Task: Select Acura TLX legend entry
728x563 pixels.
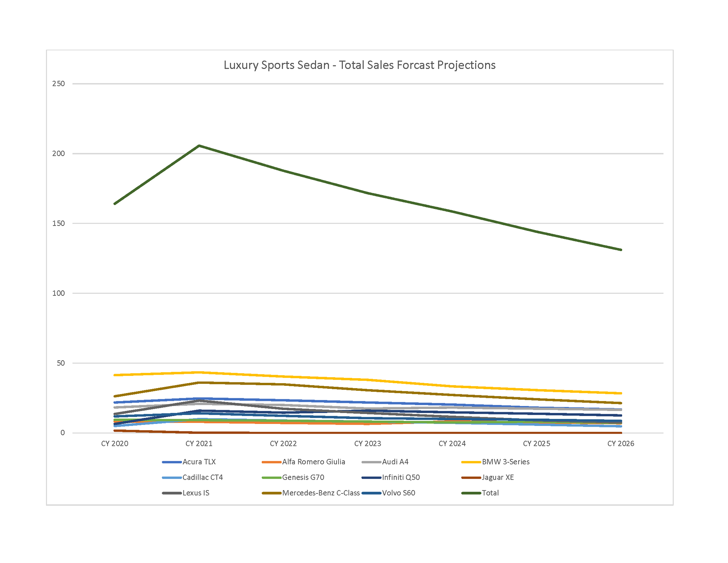Action: point(199,462)
